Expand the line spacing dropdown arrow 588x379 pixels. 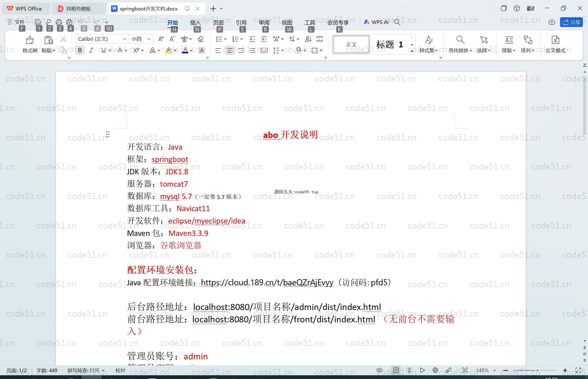point(282,50)
